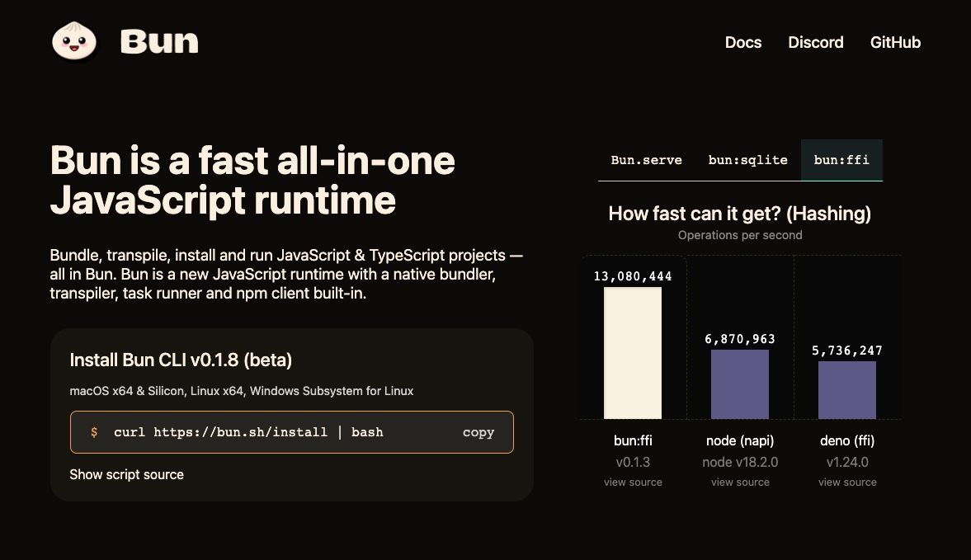Image resolution: width=971 pixels, height=560 pixels.
Task: Click the main headline about JavaScript runtime
Action: click(x=252, y=180)
